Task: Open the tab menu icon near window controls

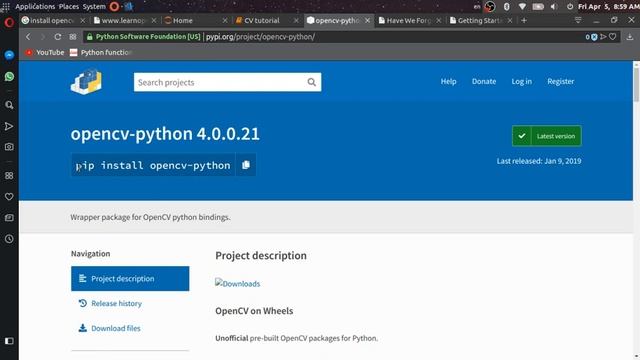Action: tap(578, 20)
